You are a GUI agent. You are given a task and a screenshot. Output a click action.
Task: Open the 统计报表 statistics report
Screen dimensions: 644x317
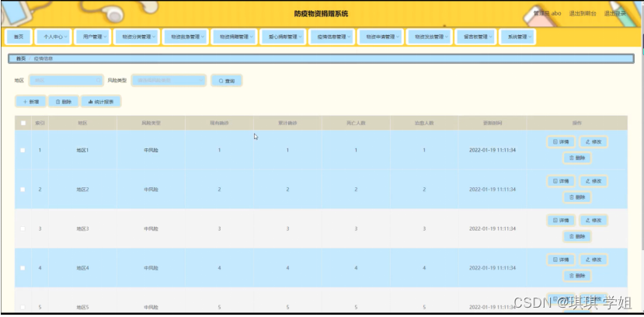(101, 102)
